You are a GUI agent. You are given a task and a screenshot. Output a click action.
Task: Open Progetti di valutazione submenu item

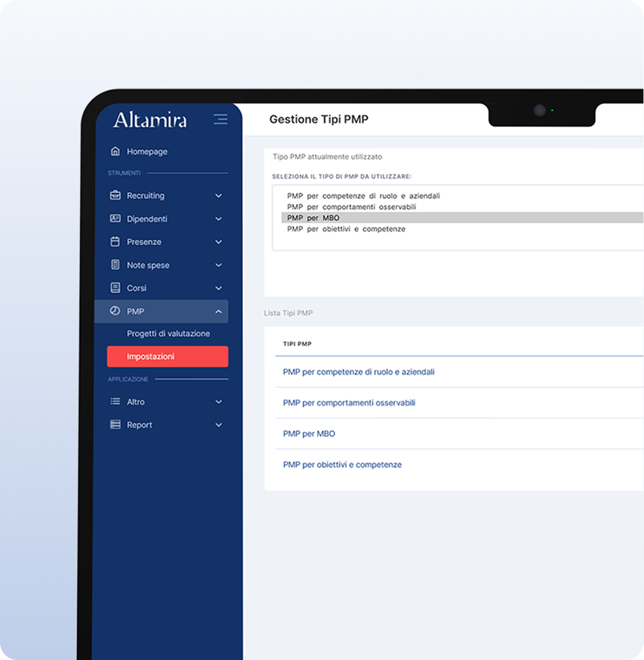(168, 334)
